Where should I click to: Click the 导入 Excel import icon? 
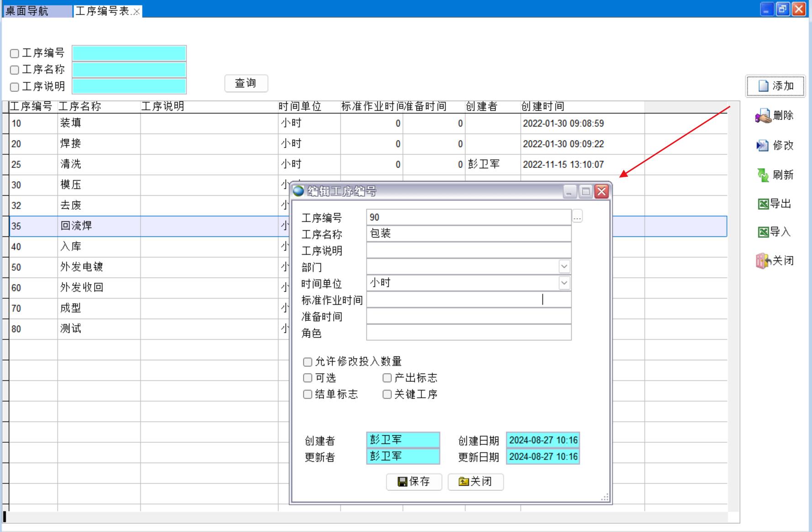763,232
